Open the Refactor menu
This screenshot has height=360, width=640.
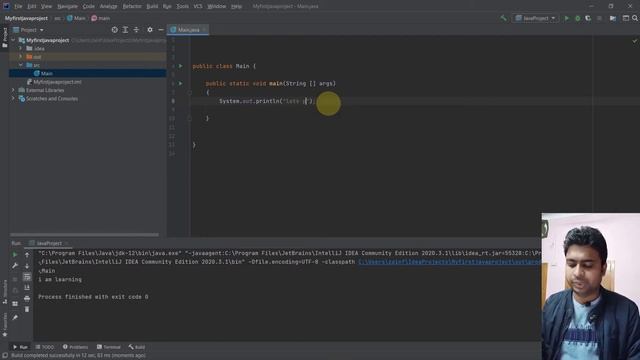click(132, 6)
